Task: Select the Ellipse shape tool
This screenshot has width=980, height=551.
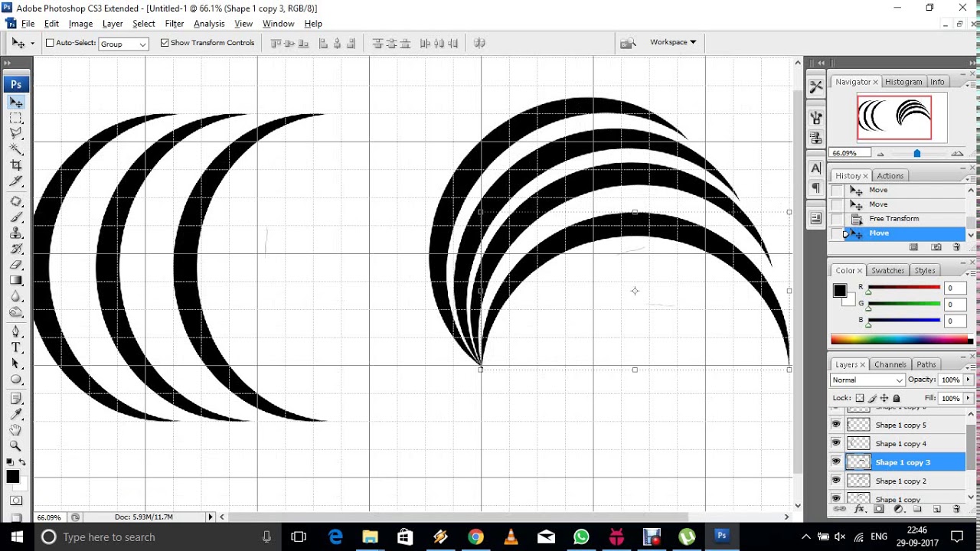Action: [x=16, y=380]
